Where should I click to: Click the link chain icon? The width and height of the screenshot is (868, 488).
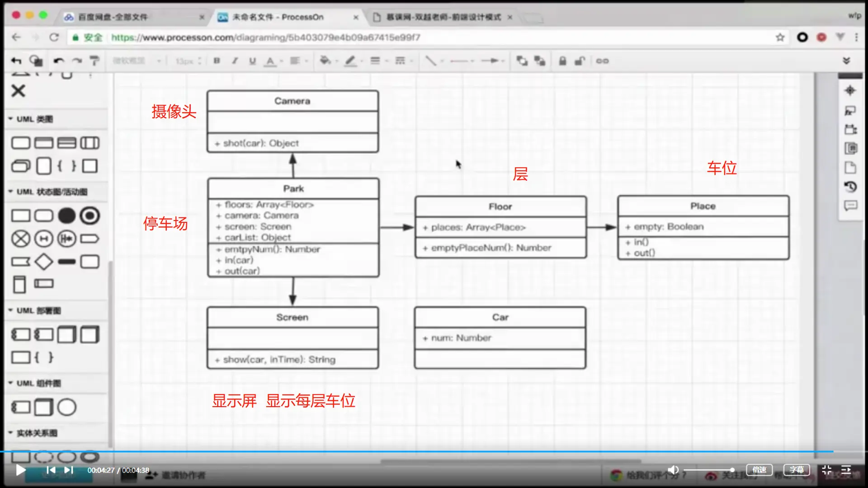[602, 61]
